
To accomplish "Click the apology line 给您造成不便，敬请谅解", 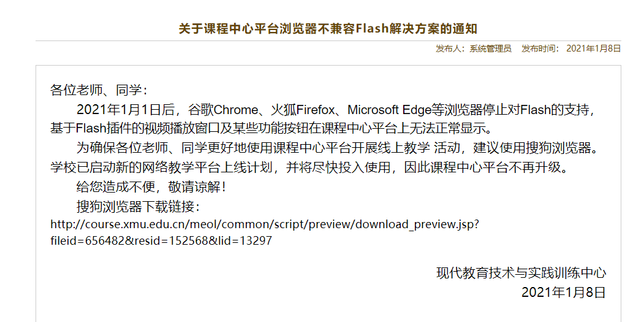I will tap(151, 187).
